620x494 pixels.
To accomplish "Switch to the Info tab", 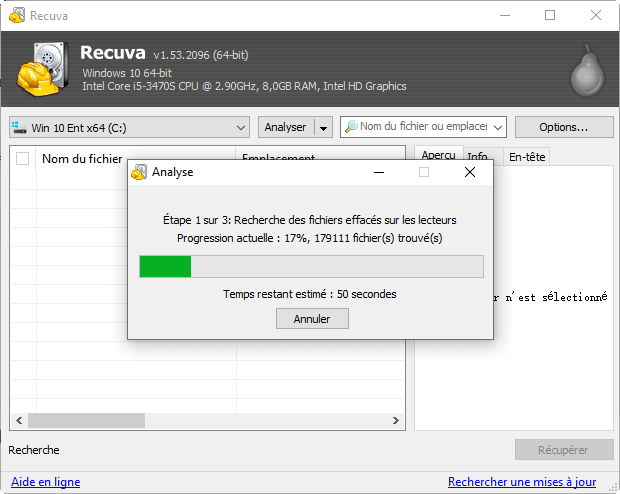I will [477, 157].
